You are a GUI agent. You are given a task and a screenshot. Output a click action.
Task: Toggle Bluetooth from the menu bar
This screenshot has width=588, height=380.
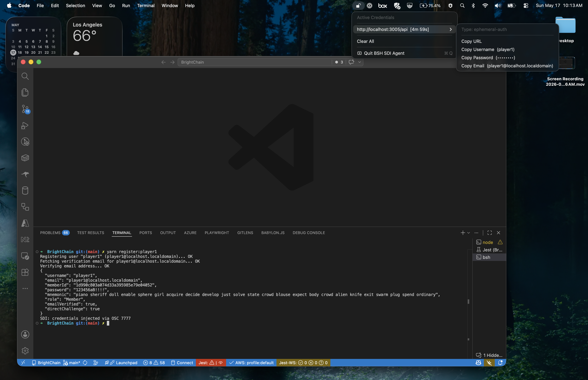coord(473,5)
